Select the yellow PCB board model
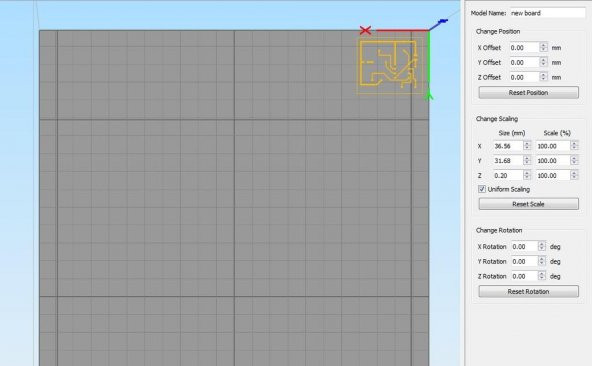Viewport: 592px width, 366px height. coord(390,65)
